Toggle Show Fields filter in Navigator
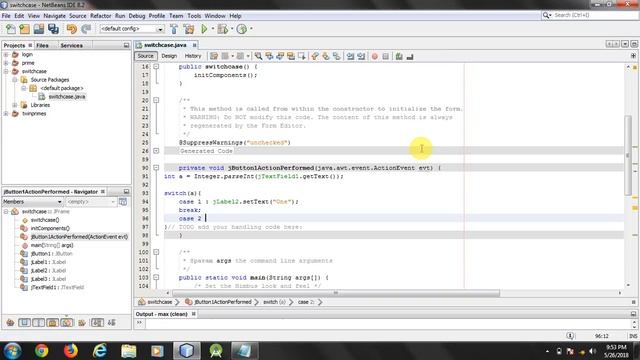 pyautogui.click(x=24, y=323)
